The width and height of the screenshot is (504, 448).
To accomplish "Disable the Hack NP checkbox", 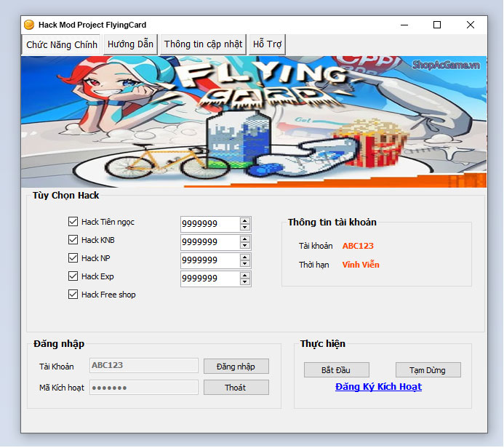I will pos(73,257).
